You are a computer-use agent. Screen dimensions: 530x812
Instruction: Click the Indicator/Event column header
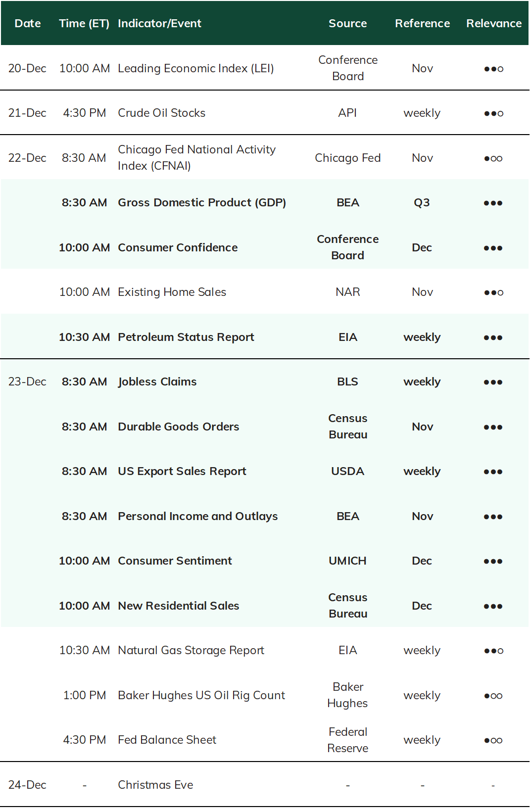point(159,23)
